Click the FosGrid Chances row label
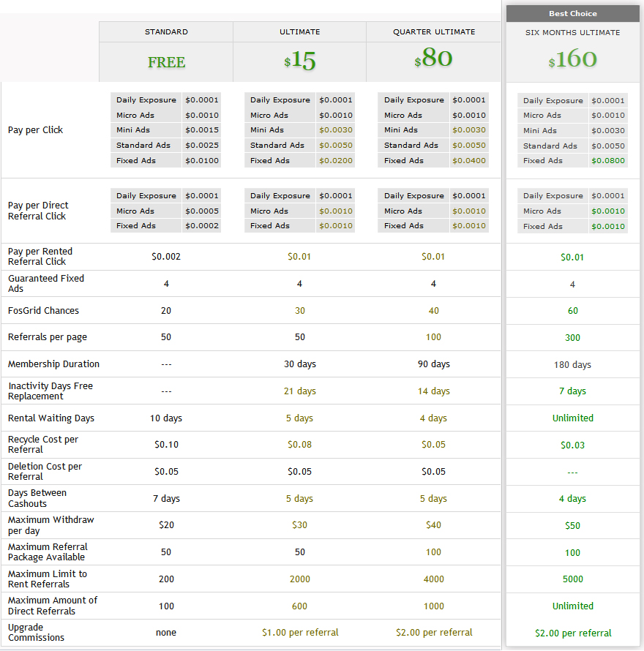This screenshot has width=644, height=651. [43, 311]
